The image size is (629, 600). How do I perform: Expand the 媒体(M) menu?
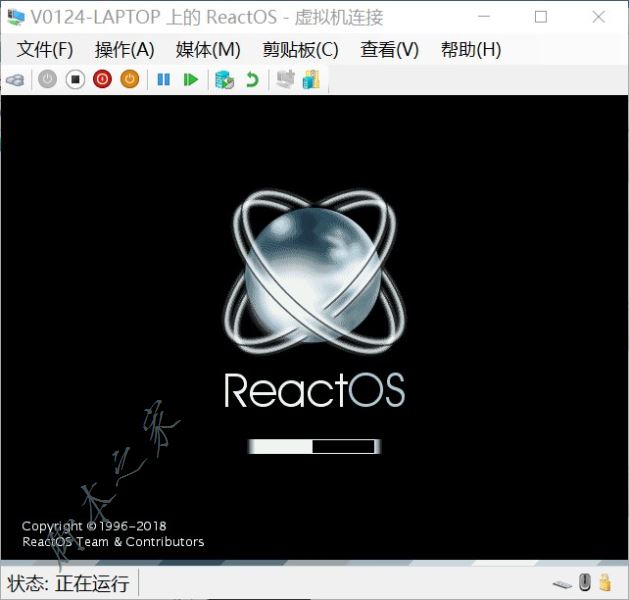pyautogui.click(x=208, y=50)
